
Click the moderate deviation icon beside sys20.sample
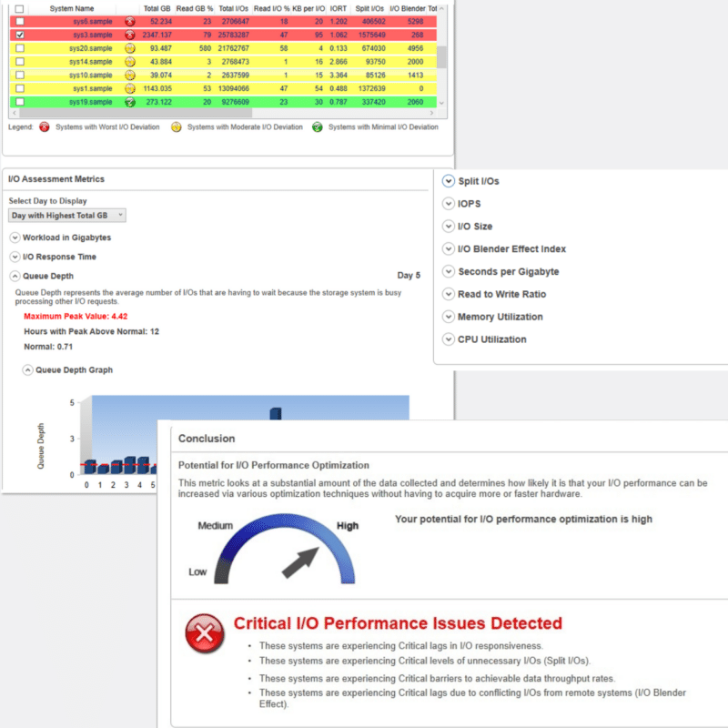click(128, 48)
